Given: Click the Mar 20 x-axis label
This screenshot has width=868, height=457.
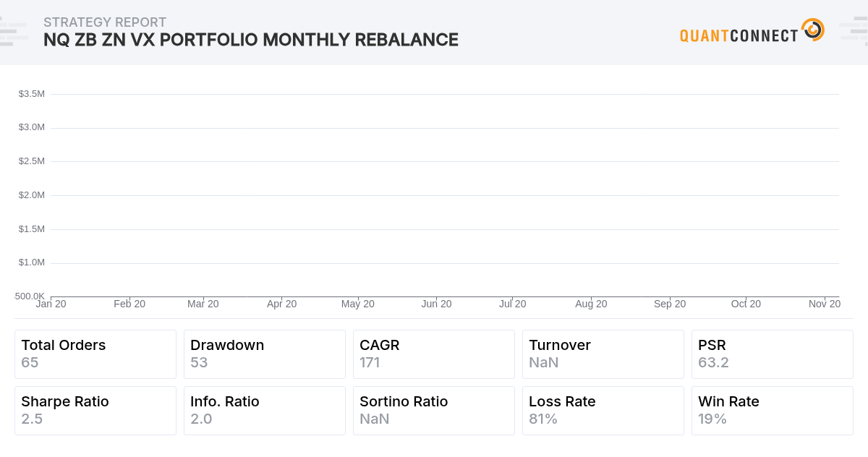Looking at the screenshot, I should [203, 304].
